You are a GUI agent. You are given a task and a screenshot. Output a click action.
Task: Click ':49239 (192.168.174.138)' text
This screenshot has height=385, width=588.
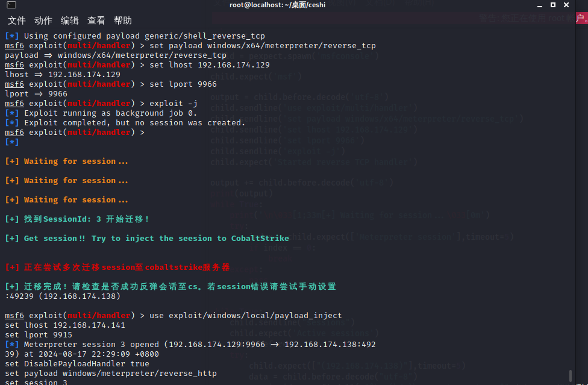pos(63,296)
